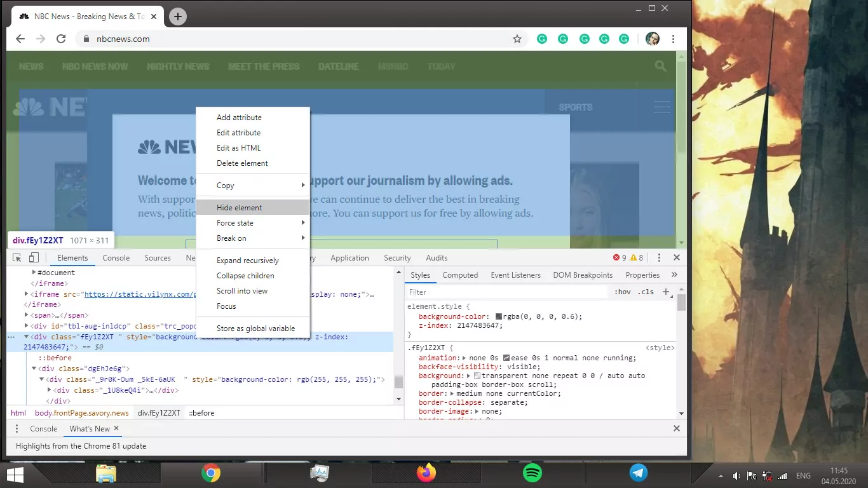Click the browser Forward arrow

coord(41,39)
